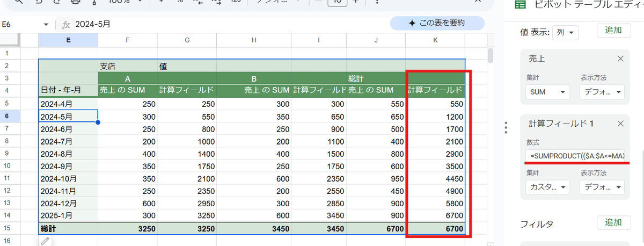Select column header J
The image size is (644, 246).
click(x=376, y=40)
